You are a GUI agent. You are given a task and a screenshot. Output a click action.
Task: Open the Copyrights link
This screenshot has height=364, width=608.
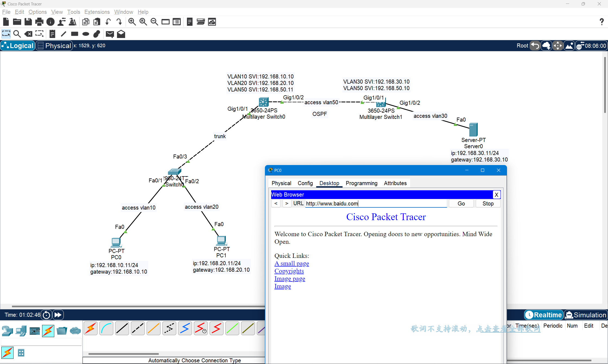pyautogui.click(x=289, y=271)
